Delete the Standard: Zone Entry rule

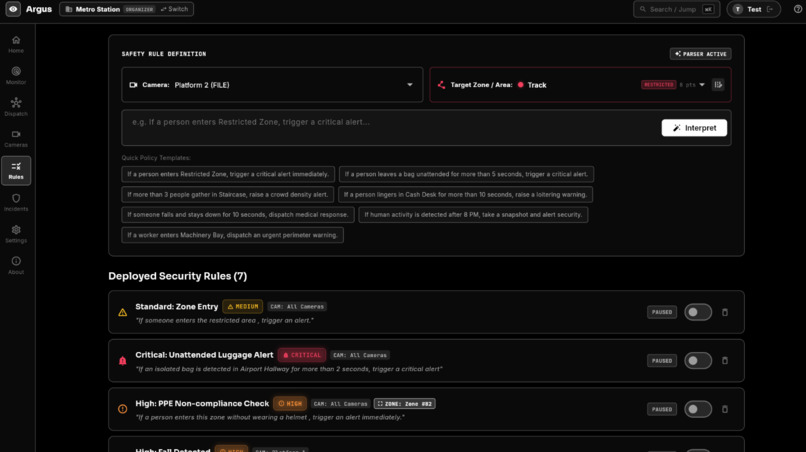[725, 312]
